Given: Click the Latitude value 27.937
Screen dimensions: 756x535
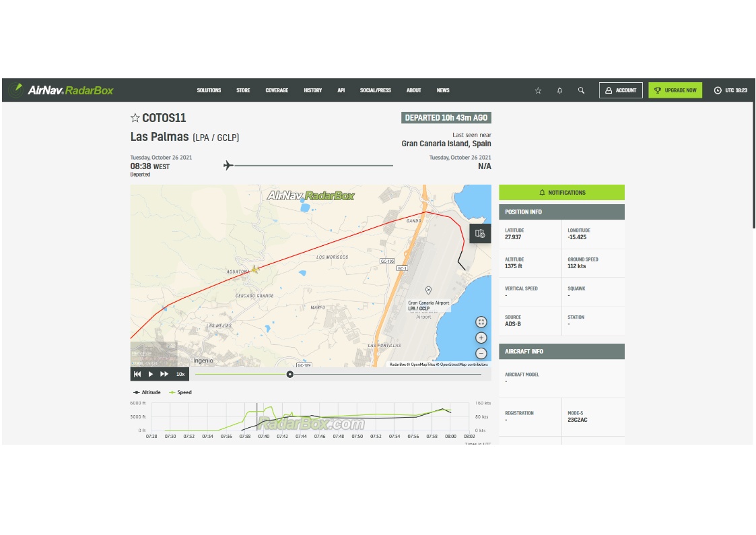Looking at the screenshot, I should (513, 237).
